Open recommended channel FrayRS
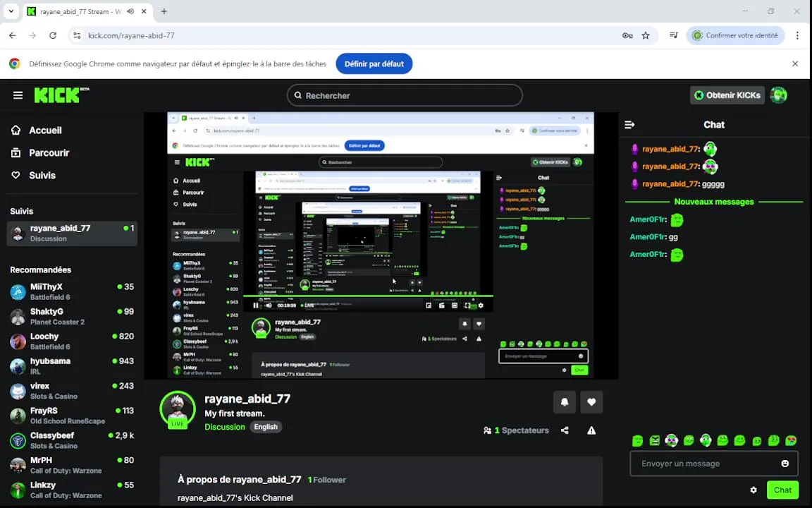 tap(72, 416)
